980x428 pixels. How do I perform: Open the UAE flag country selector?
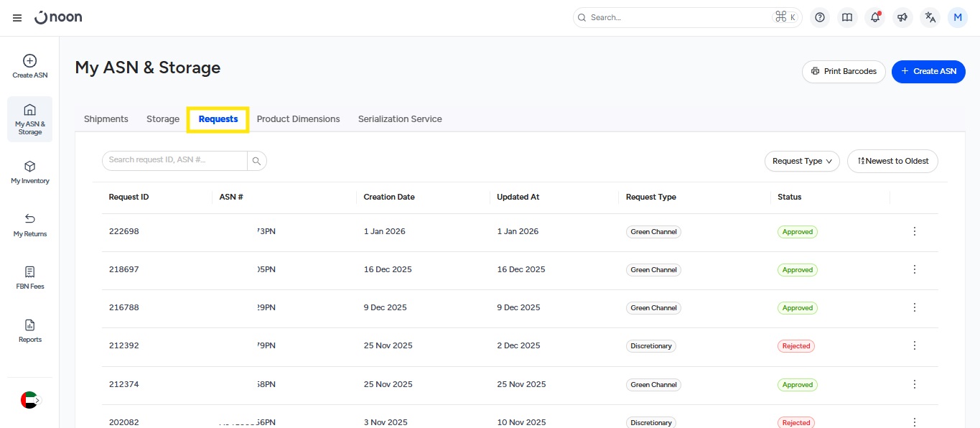coord(29,400)
